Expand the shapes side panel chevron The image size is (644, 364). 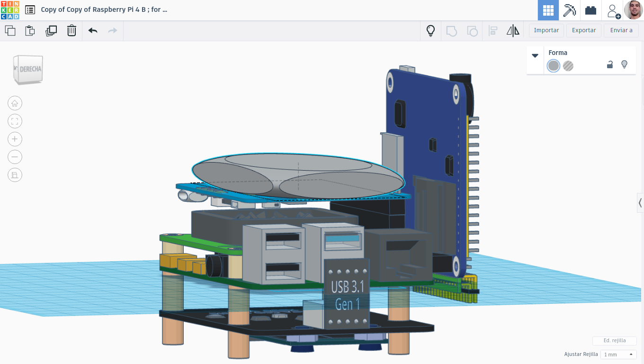tap(640, 203)
